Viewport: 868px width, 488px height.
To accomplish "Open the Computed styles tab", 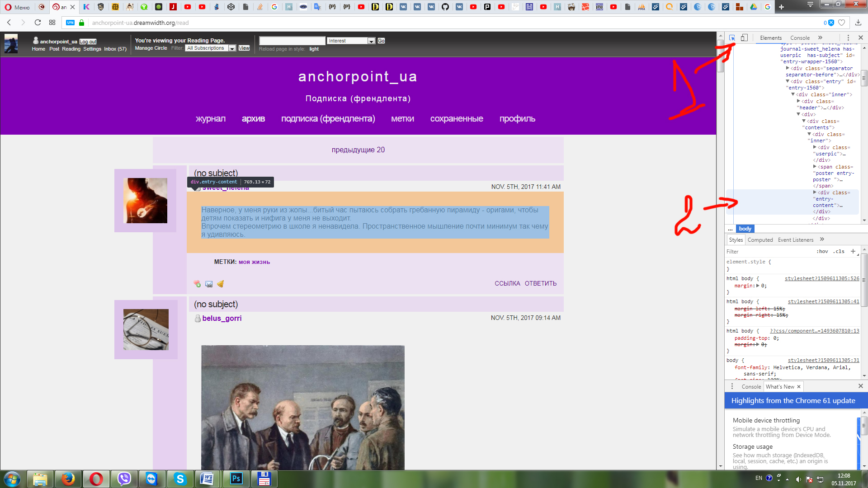I will (x=760, y=240).
